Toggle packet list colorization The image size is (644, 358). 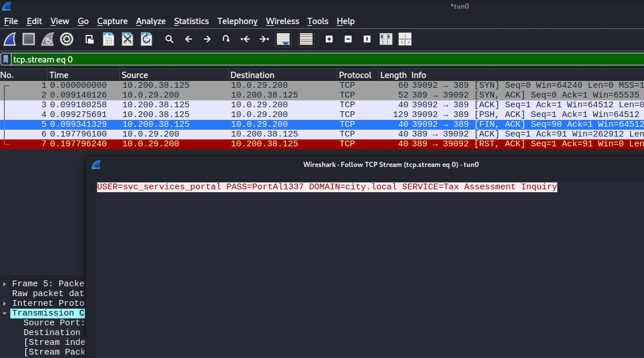click(x=306, y=39)
